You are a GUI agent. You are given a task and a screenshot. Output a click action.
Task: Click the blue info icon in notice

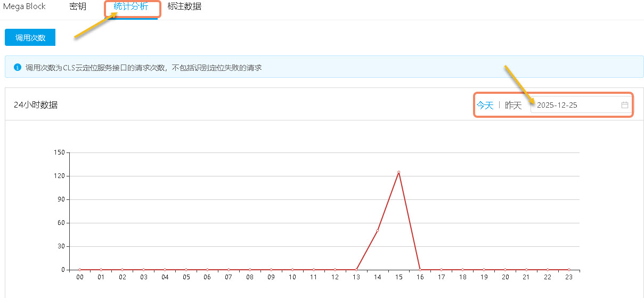pos(17,68)
